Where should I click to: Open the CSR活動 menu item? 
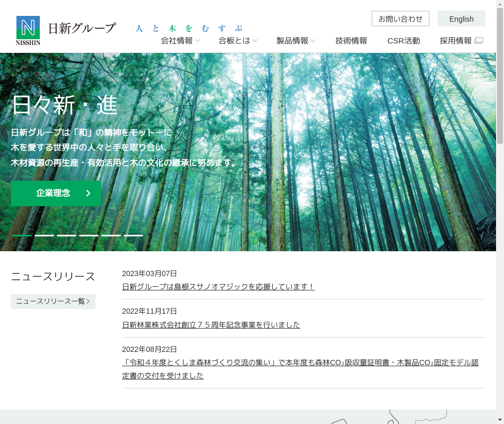(x=403, y=41)
